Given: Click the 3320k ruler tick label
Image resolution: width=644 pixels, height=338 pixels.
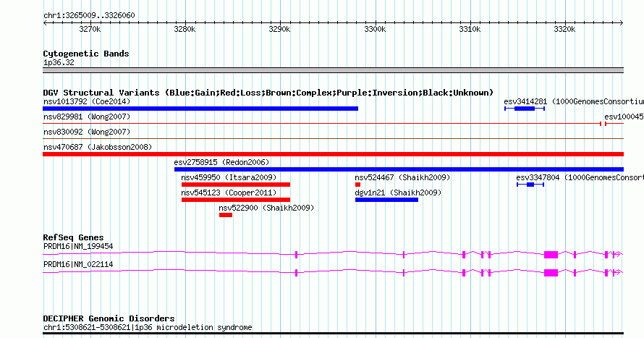Looking at the screenshot, I should point(564,29).
